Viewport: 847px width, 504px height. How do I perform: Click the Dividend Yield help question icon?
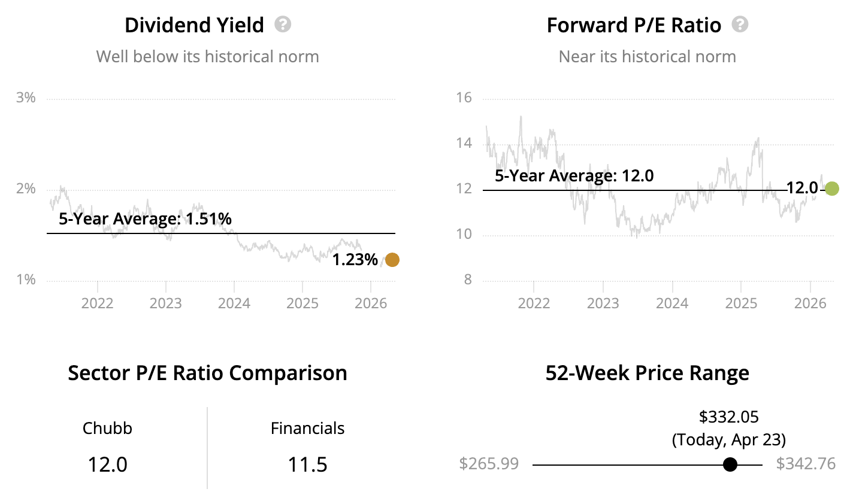(x=283, y=25)
